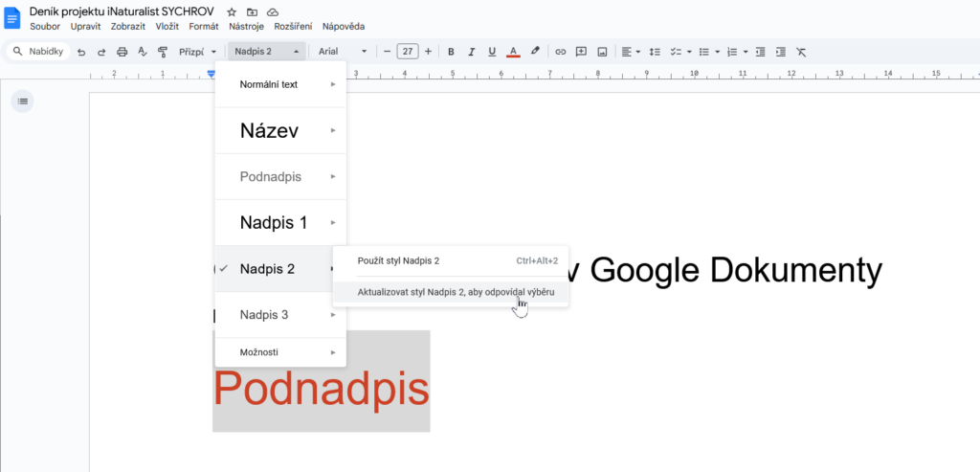Viewport: 980px width, 472px height.
Task: Click the Print icon
Action: [122, 52]
